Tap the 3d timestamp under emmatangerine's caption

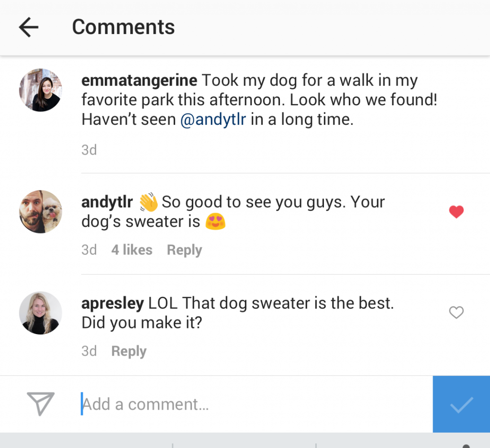89,150
